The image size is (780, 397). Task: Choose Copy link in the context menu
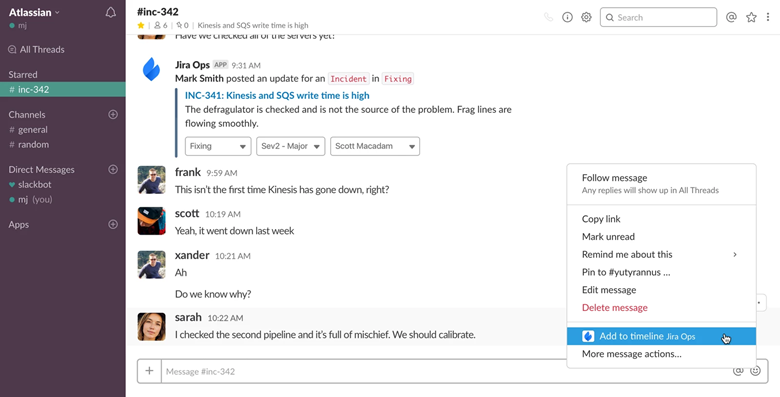click(x=662, y=219)
